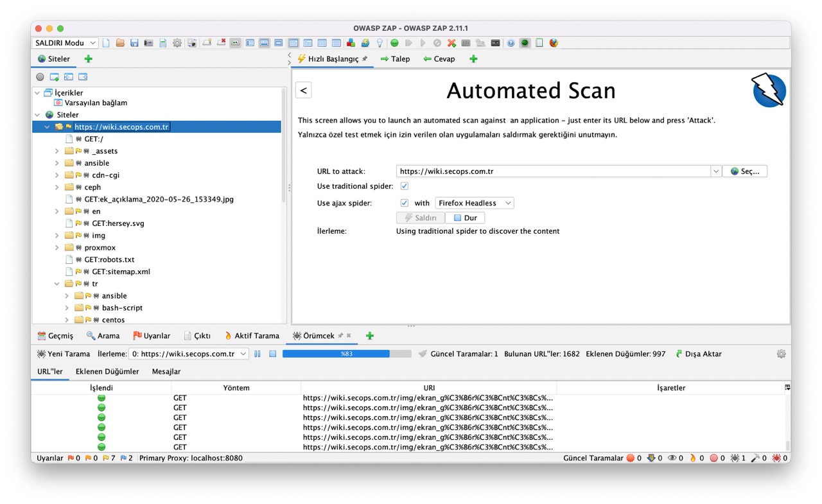The height and width of the screenshot is (504, 822).
Task: Switch to the Eklenen Düğümler sub-tab
Action: click(x=107, y=372)
